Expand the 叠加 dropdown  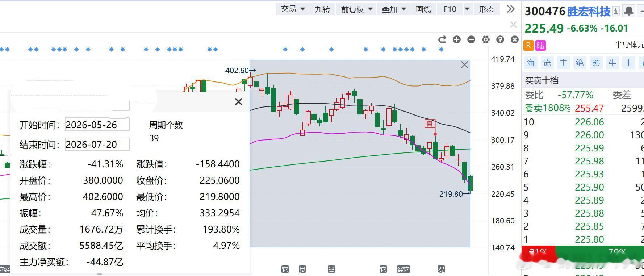pos(393,9)
